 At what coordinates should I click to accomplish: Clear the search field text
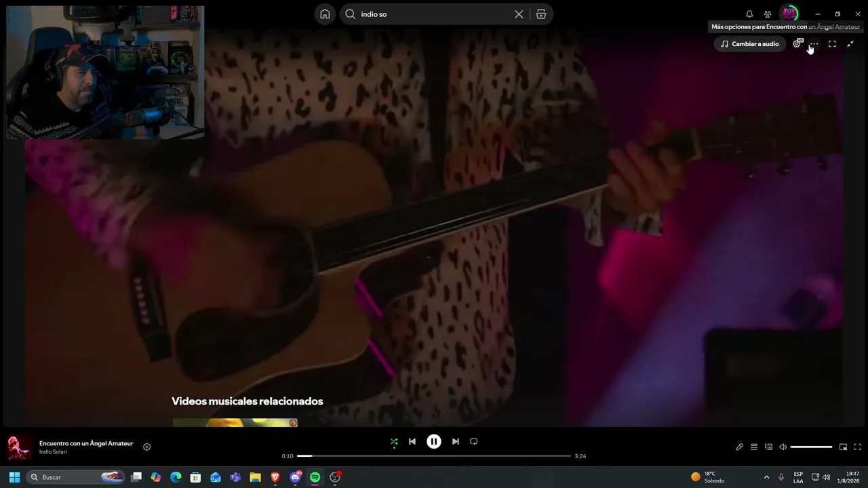(x=519, y=14)
